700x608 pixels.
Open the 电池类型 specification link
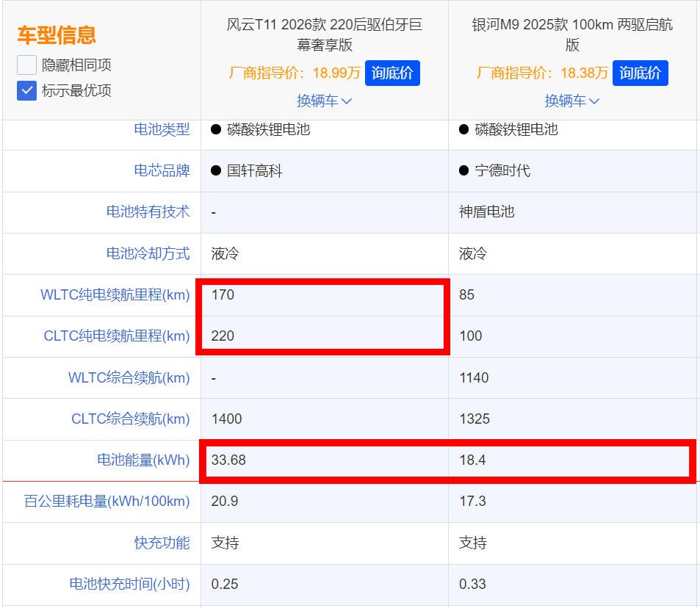click(x=161, y=130)
